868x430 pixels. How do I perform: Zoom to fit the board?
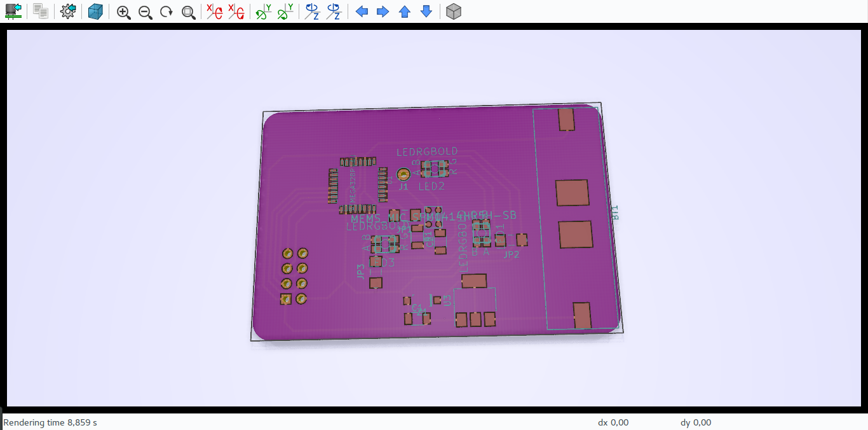click(x=188, y=11)
